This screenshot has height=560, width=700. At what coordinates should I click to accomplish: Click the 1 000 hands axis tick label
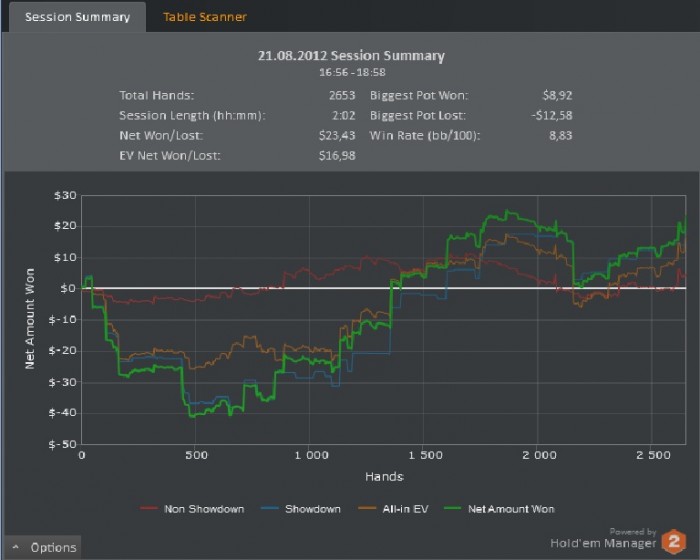pyautogui.click(x=310, y=456)
